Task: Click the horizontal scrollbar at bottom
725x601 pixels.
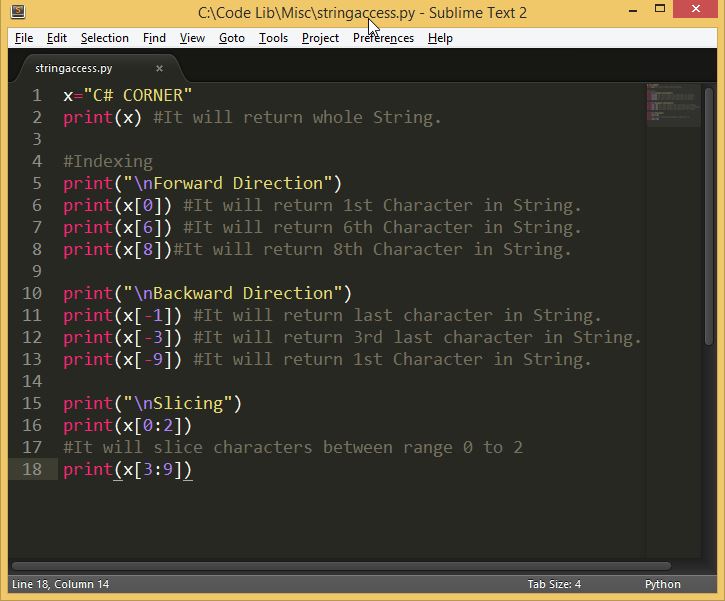Action: [x=341, y=566]
